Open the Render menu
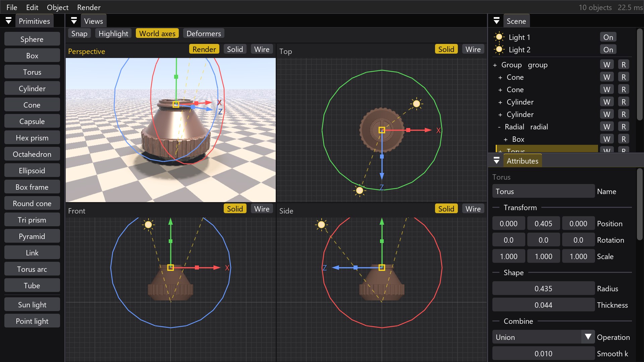 coord(89,7)
